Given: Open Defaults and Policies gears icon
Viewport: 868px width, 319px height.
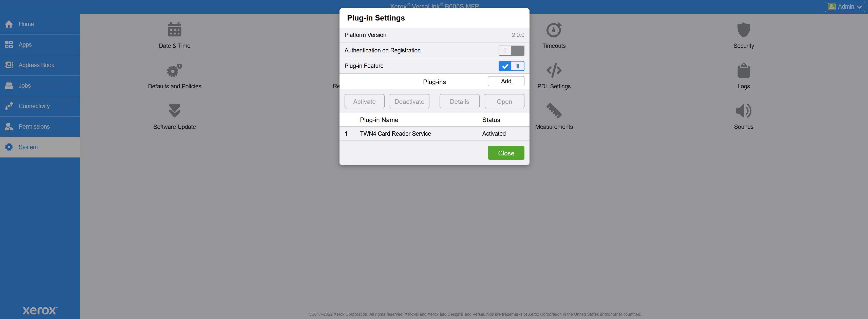Looking at the screenshot, I should pyautogui.click(x=175, y=70).
